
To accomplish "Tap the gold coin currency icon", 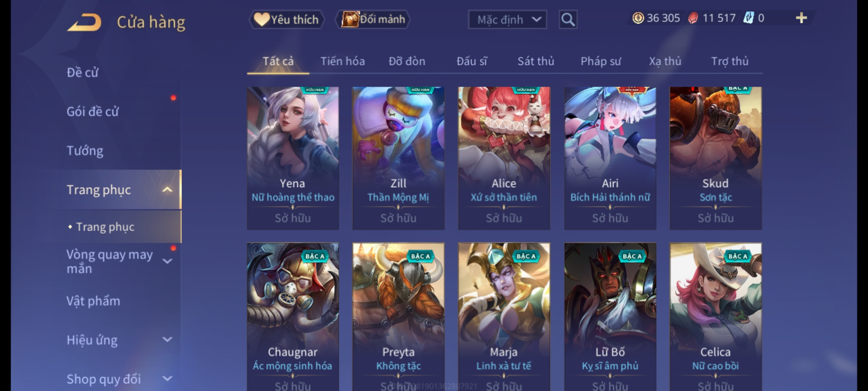I will pyautogui.click(x=638, y=18).
